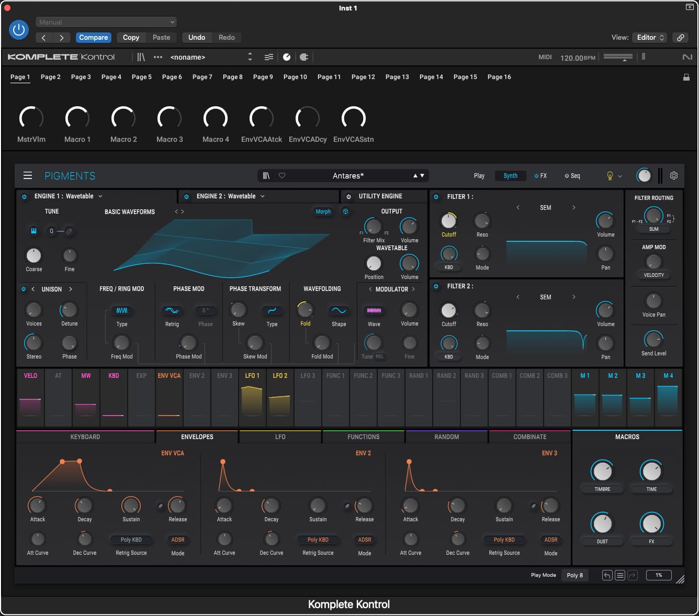699x616 pixels.
Task: Adjust the TIMBRE macro knob
Action: [x=602, y=471]
